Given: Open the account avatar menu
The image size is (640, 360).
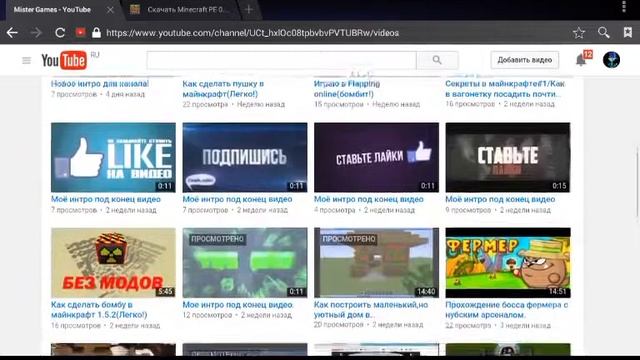Looking at the screenshot, I should click(x=611, y=60).
